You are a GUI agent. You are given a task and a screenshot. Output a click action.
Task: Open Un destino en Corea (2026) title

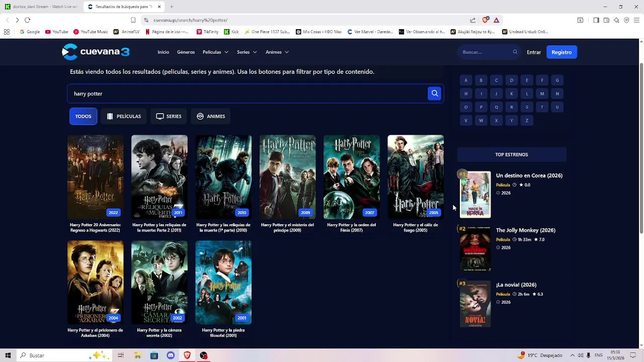[x=529, y=175]
